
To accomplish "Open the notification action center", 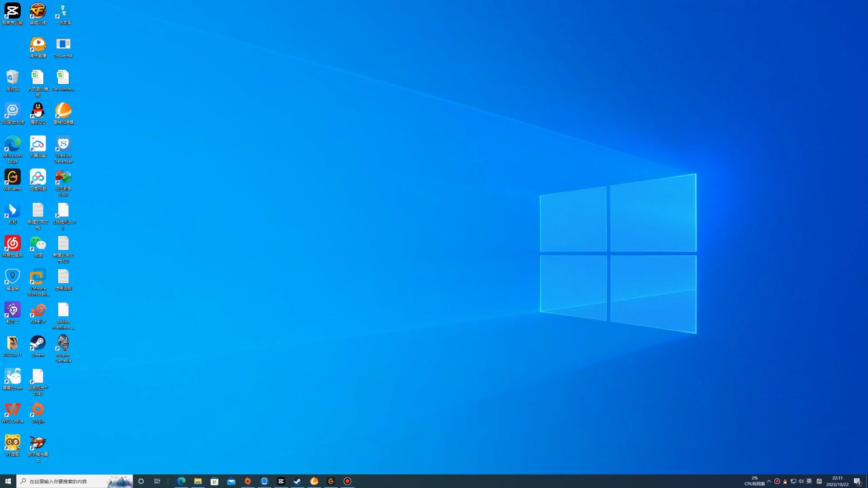I will [x=857, y=481].
